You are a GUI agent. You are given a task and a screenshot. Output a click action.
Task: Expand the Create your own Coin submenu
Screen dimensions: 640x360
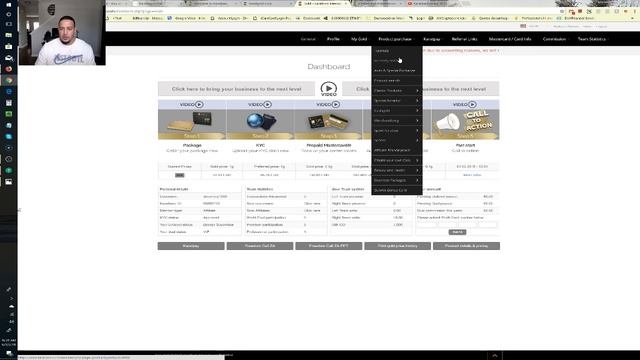(x=397, y=160)
